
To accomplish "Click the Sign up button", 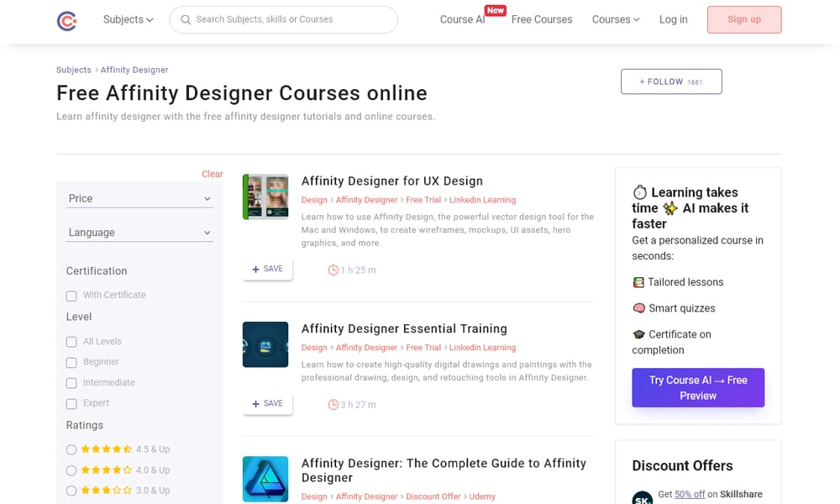I will click(743, 19).
